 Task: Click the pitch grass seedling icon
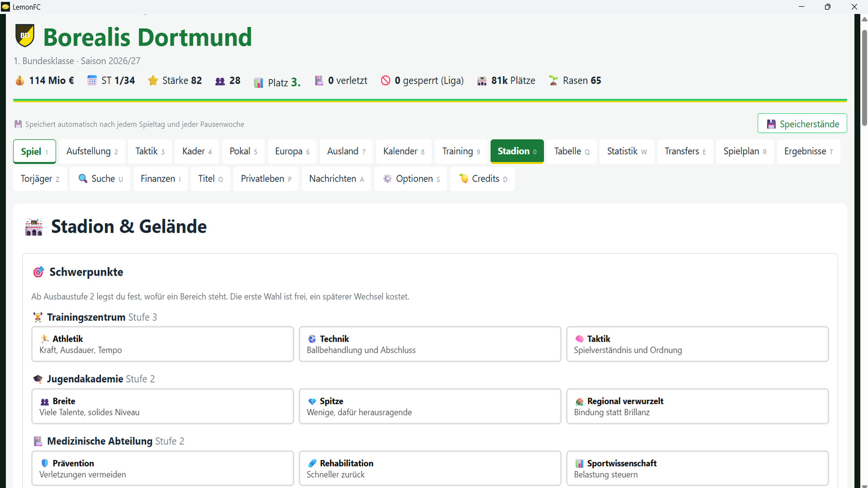[553, 81]
